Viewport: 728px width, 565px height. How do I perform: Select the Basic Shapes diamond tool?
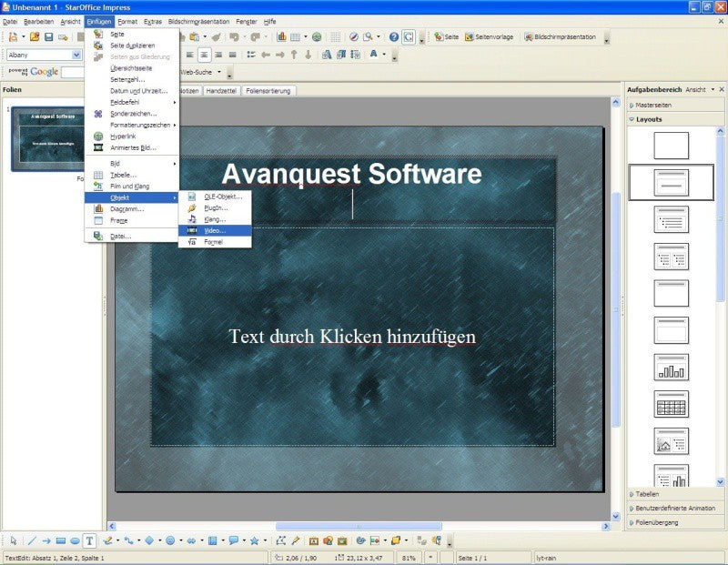pos(149,540)
